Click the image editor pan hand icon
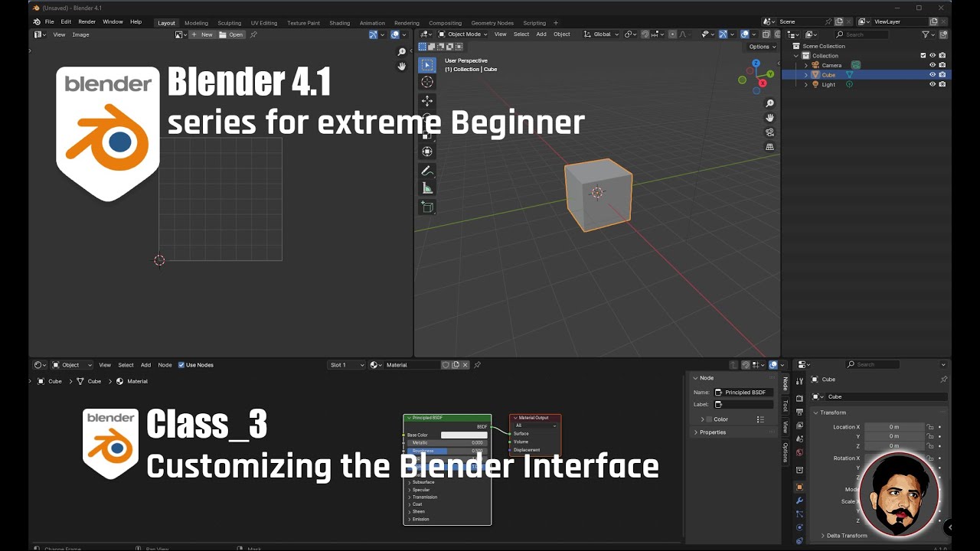980x551 pixels. pos(401,67)
